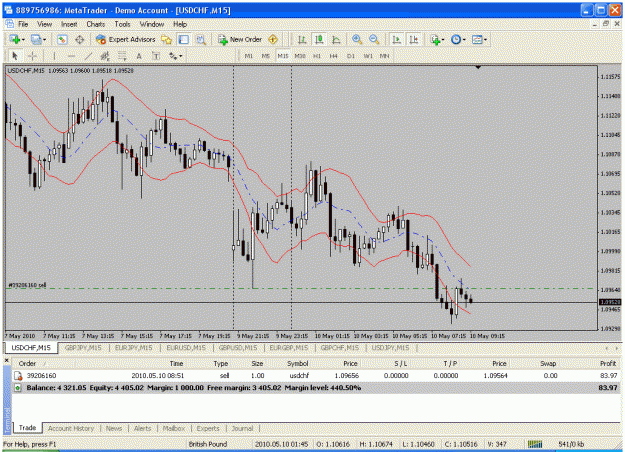Sort by the Order column header
The width and height of the screenshot is (625, 452).
(x=27, y=364)
